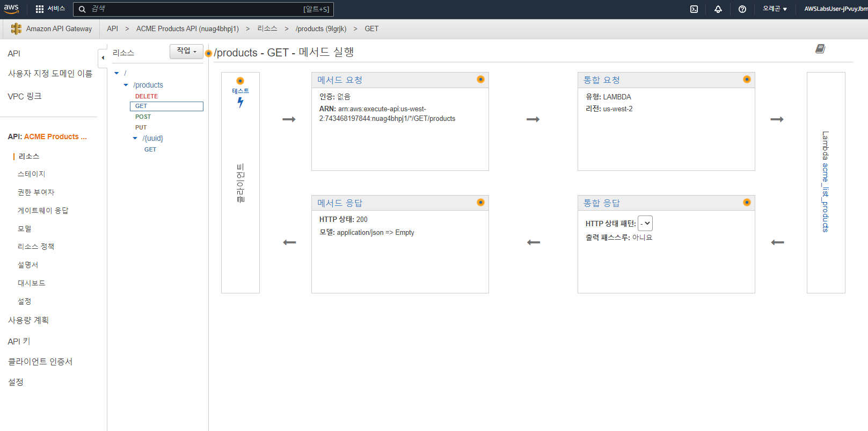Click 리소스 breadcrumb link
This screenshot has width=868, height=431.
267,28
